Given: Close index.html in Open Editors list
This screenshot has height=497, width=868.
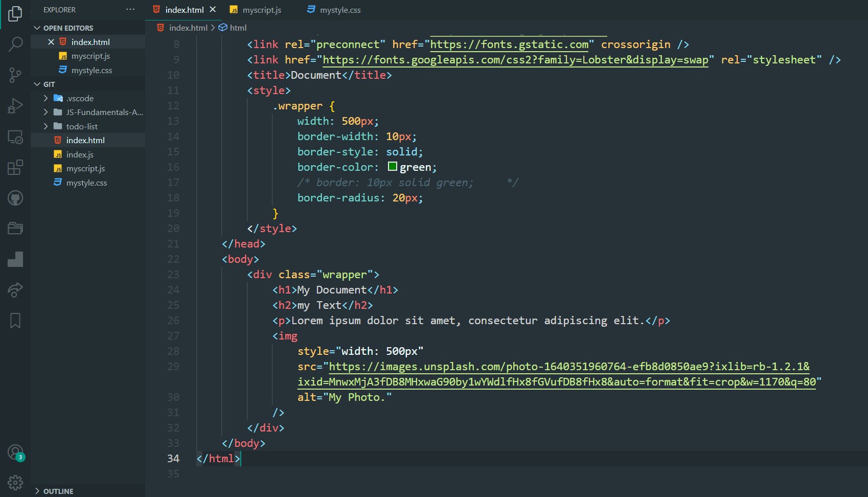Looking at the screenshot, I should (x=51, y=42).
